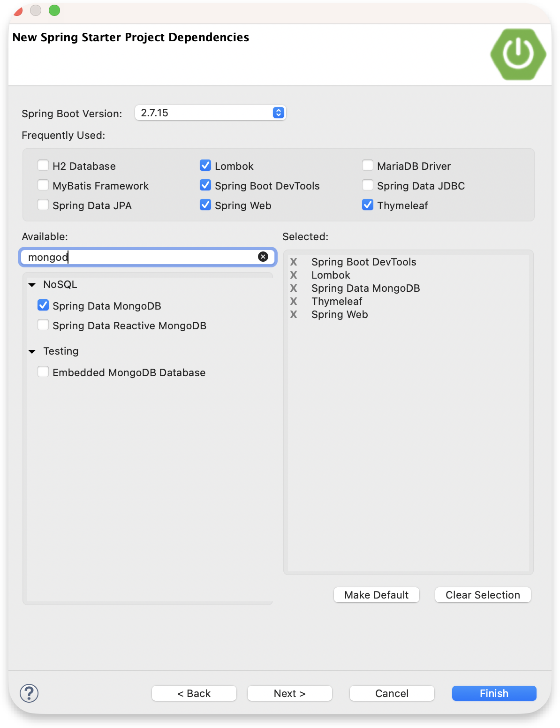Screen dimensions: 560x728
Task: Remove Thymeleaf from the Selected list via X
Action: (x=294, y=301)
